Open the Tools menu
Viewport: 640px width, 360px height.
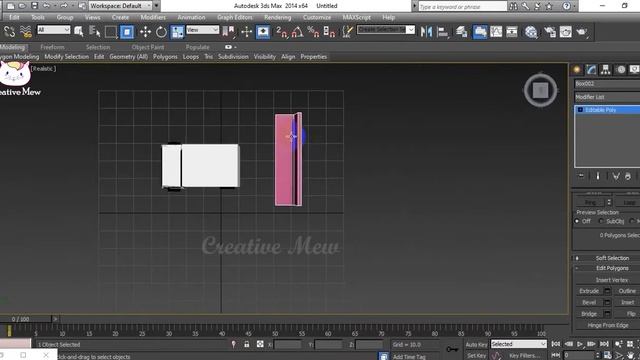click(38, 18)
